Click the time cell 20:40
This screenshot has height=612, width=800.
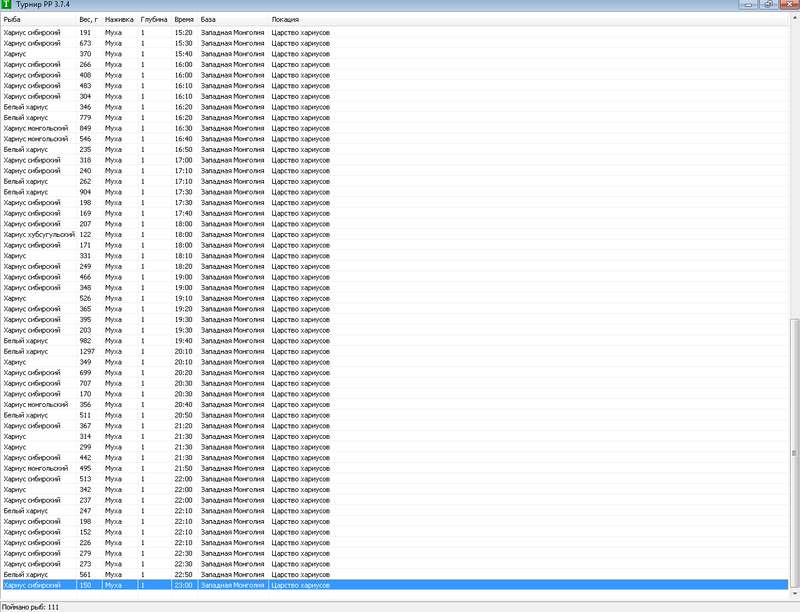point(183,404)
